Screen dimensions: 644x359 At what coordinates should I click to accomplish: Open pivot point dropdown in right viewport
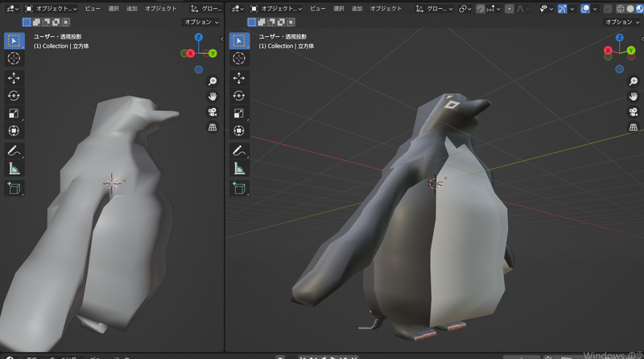click(465, 9)
